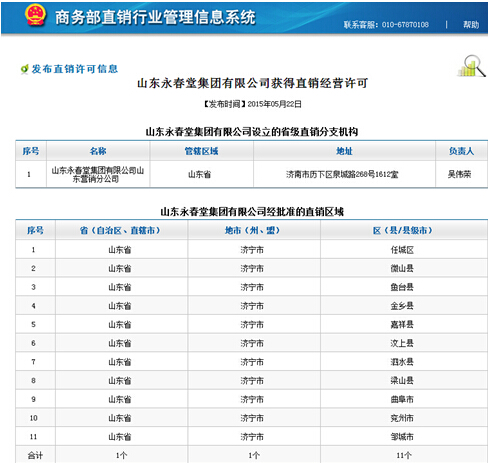Image resolution: width=488 pixels, height=463 pixels.
Task: Open the magnifier chart search icon
Action: click(471, 66)
